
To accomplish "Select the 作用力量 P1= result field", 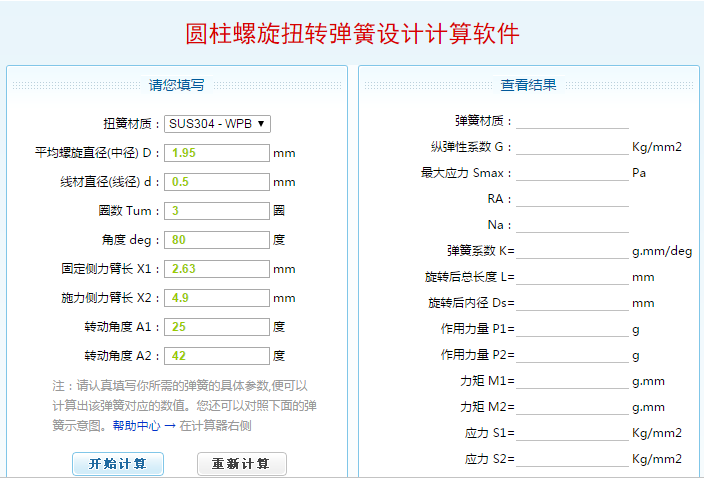I will coord(572,329).
